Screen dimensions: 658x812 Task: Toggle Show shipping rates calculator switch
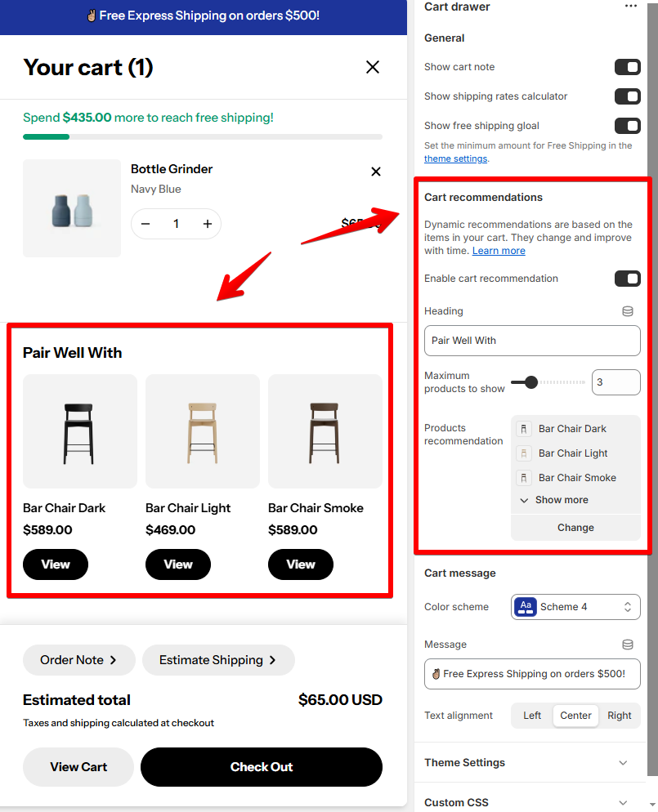click(628, 96)
